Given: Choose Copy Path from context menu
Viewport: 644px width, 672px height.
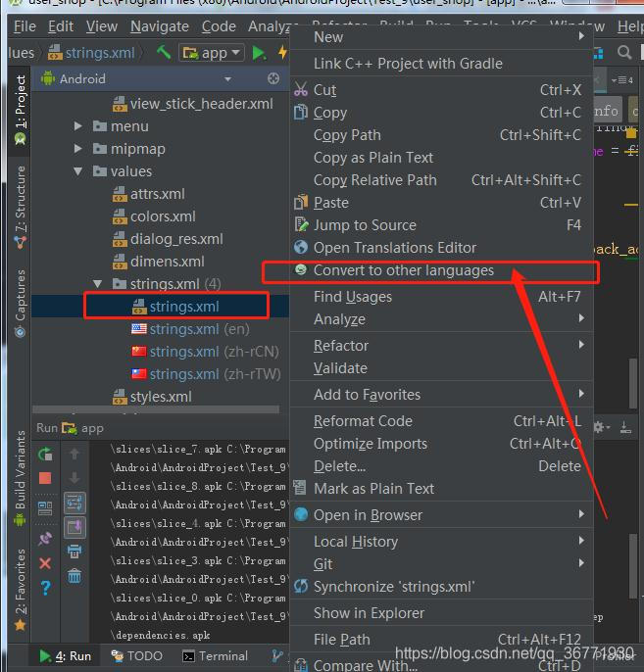Looking at the screenshot, I should click(442, 135).
